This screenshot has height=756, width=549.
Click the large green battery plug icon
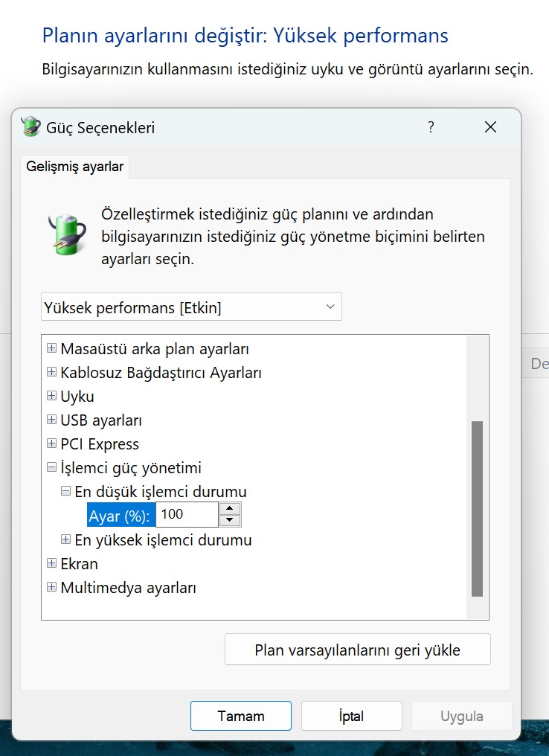[68, 234]
